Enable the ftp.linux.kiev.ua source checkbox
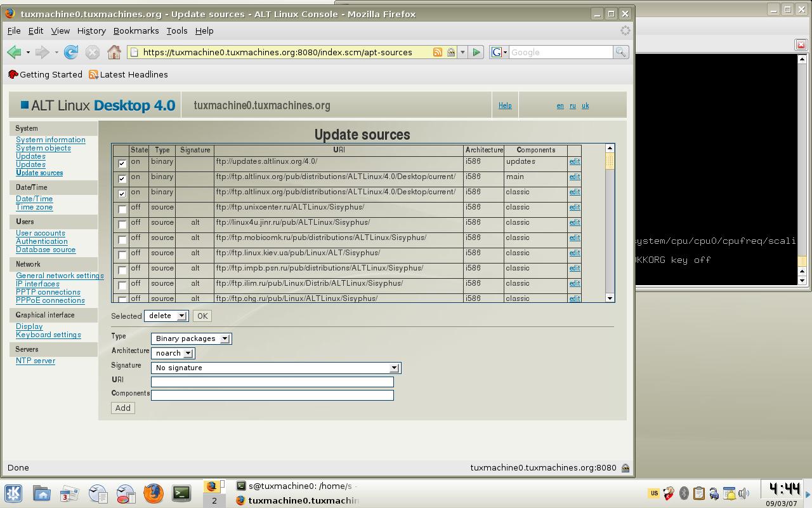 [x=122, y=255]
